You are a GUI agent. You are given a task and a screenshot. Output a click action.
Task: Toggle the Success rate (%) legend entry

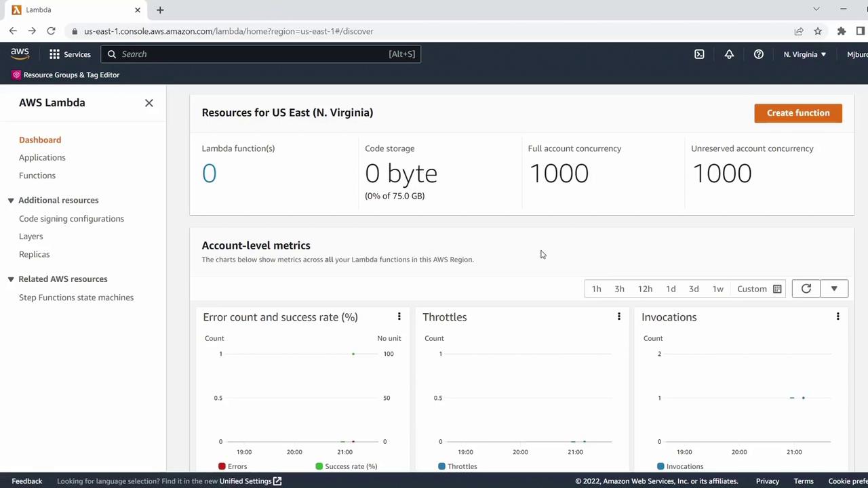pyautogui.click(x=347, y=466)
